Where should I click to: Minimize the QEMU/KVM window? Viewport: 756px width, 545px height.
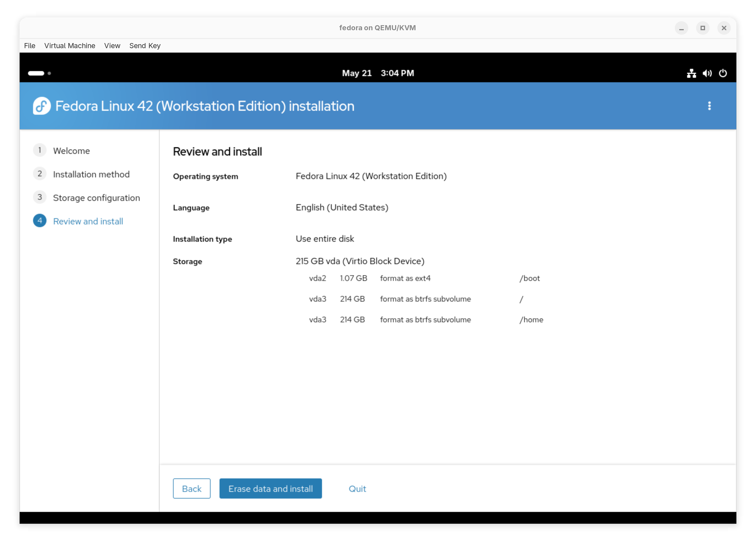[x=681, y=28]
